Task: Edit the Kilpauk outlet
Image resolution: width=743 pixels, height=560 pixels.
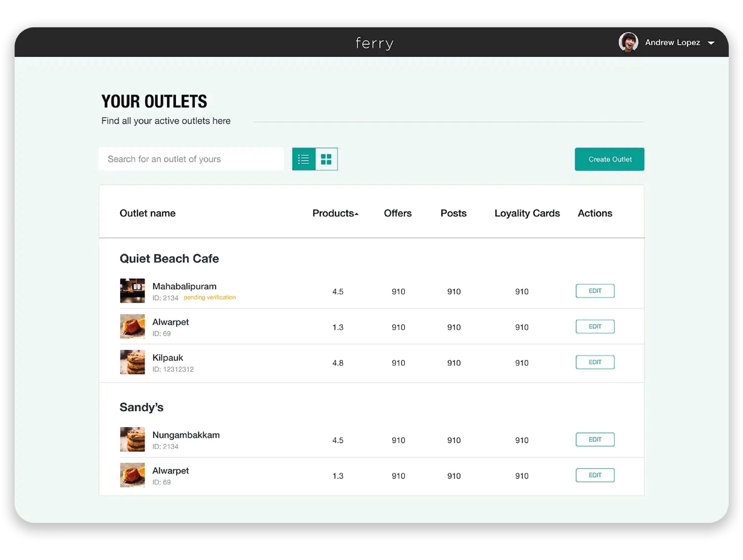Action: point(594,362)
